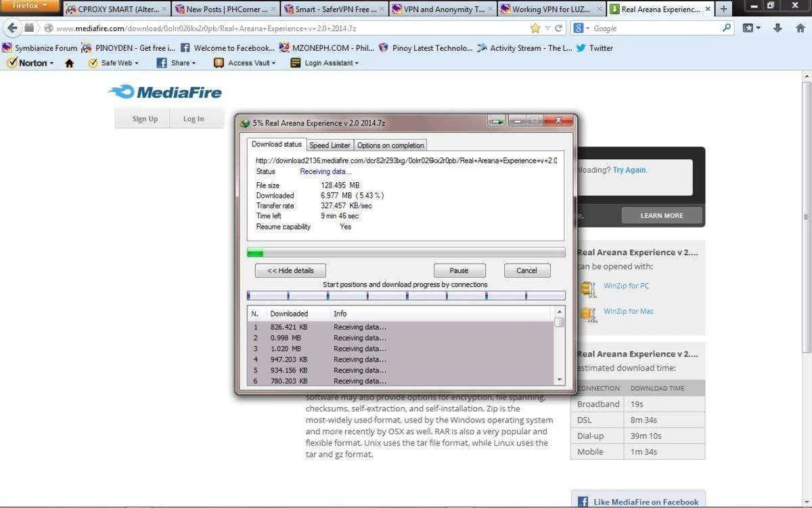
Task: Switch to the Smart - SaferVPN Free tab
Action: 333,9
